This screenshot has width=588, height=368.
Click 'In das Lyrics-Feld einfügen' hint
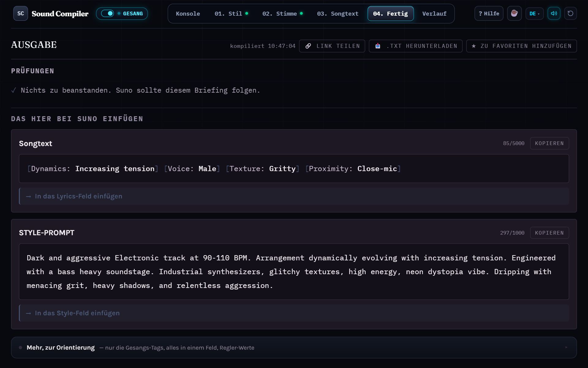point(294,196)
